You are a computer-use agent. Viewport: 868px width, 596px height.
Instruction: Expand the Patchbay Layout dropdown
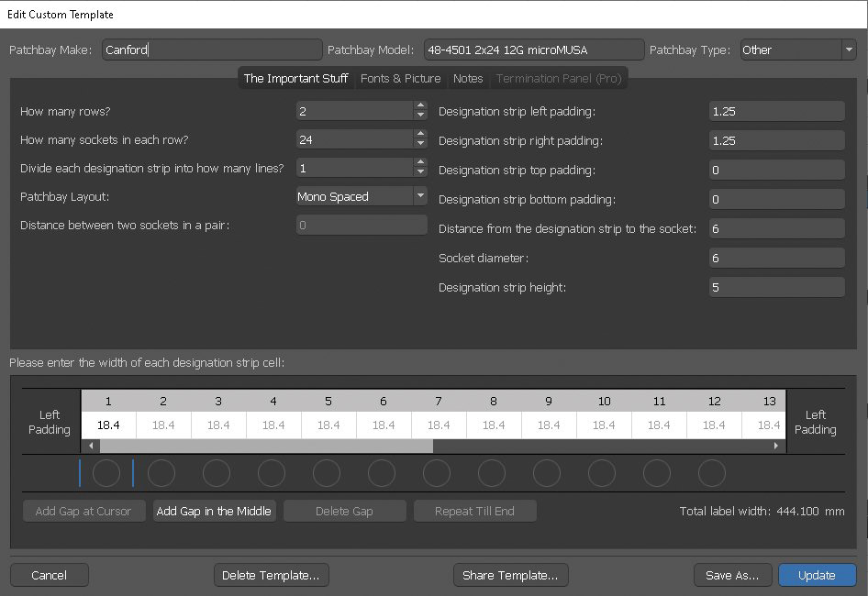point(419,196)
